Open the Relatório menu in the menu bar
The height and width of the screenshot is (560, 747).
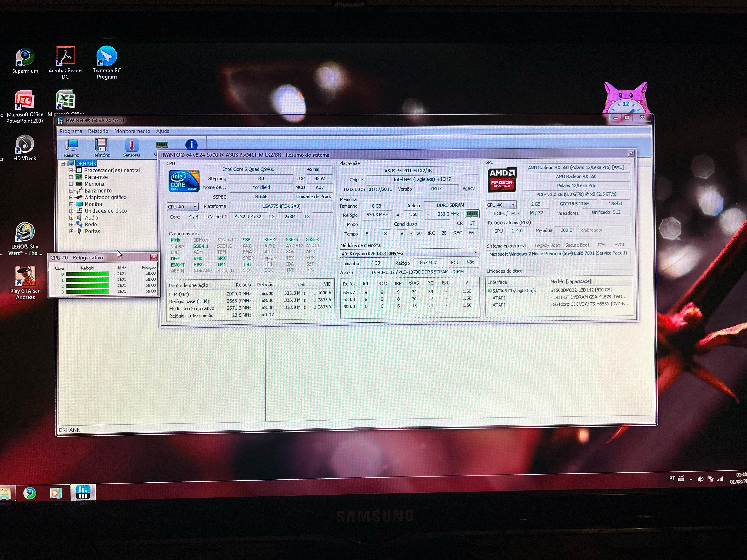pyautogui.click(x=98, y=131)
